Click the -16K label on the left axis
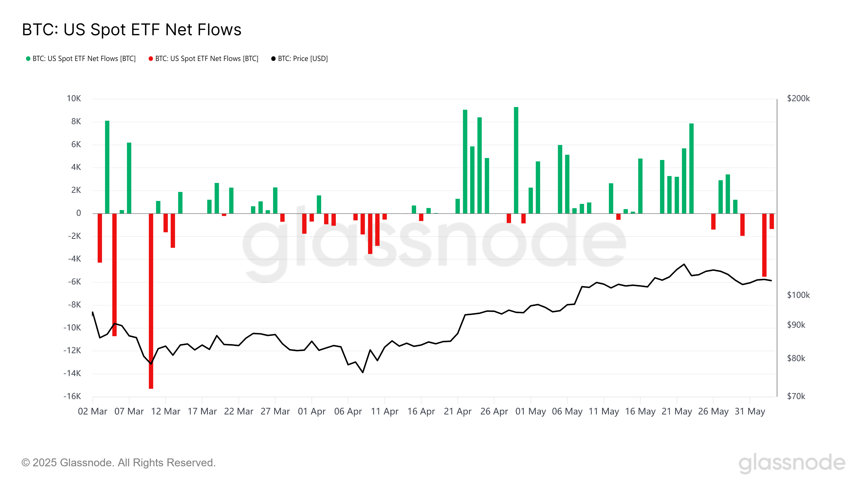Image resolution: width=868 pixels, height=488 pixels. coord(72,396)
